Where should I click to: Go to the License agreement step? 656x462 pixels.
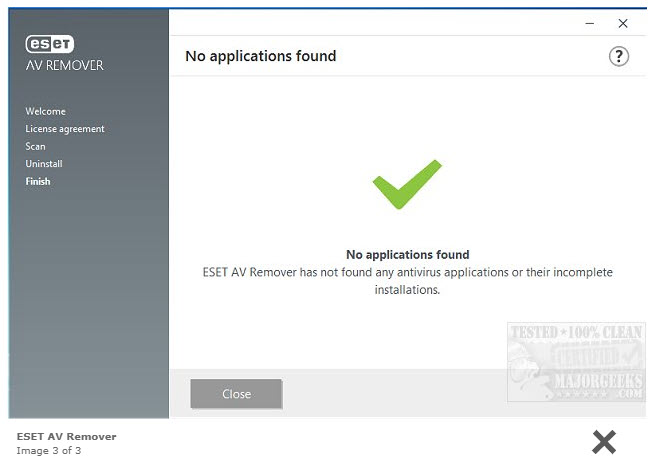click(x=65, y=129)
